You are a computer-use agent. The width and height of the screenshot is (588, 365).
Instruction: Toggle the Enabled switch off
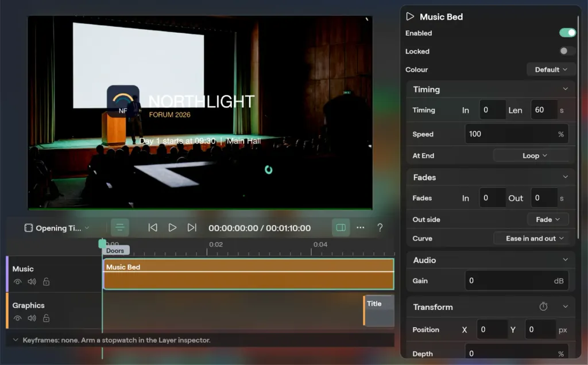click(x=567, y=33)
